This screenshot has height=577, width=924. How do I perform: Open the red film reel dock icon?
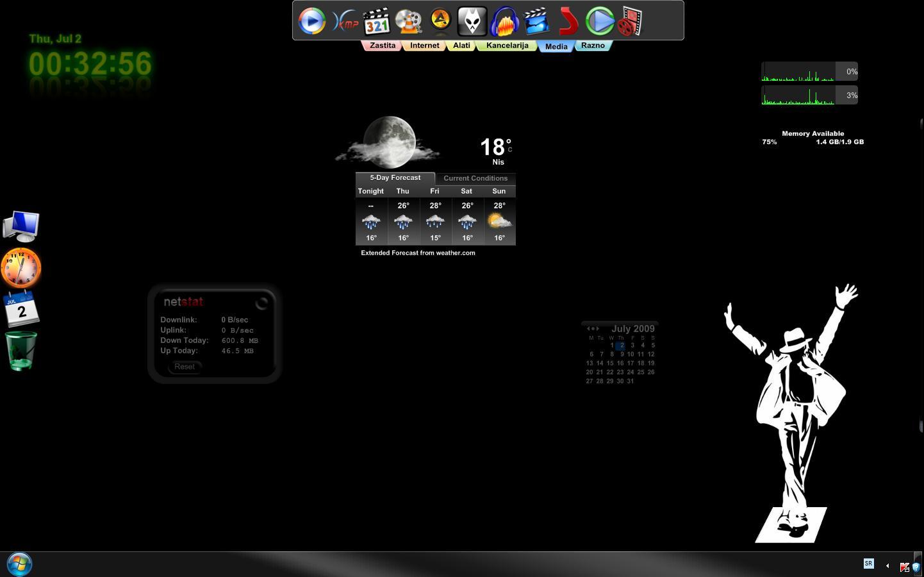coord(631,22)
